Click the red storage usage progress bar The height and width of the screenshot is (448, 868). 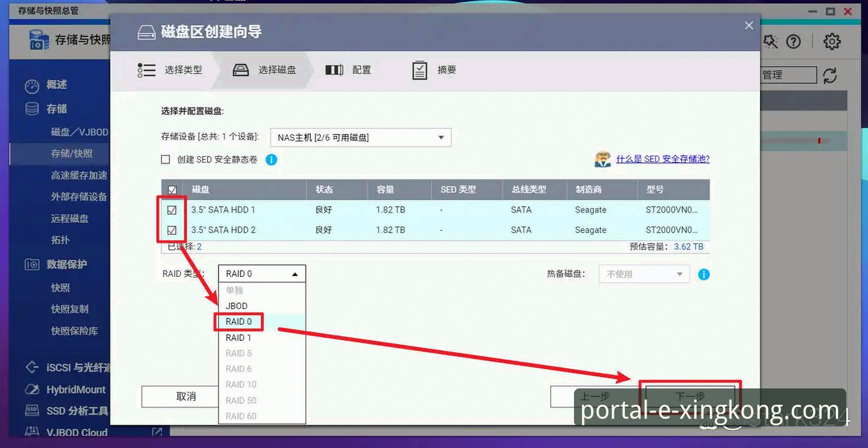point(819,140)
